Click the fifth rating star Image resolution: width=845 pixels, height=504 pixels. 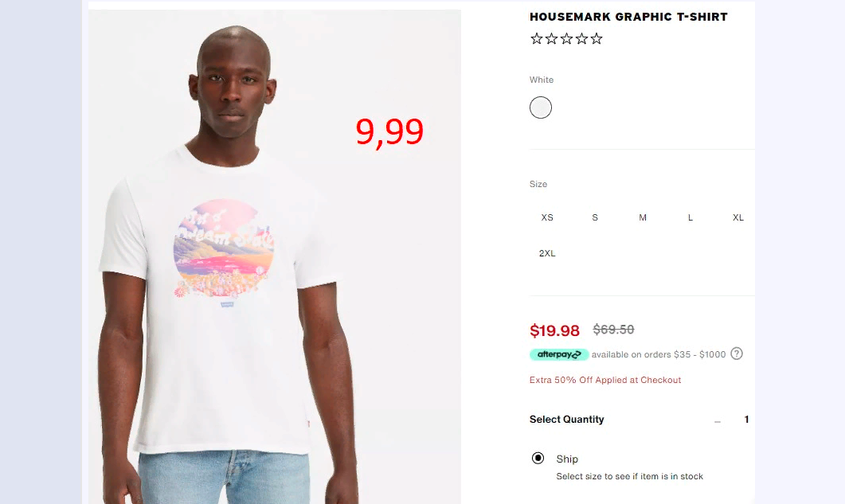click(x=596, y=39)
